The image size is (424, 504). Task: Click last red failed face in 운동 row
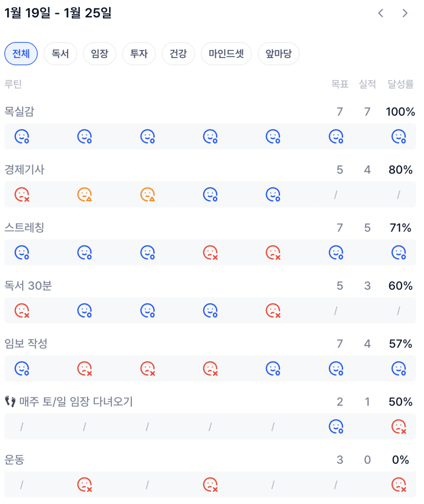[x=399, y=485]
